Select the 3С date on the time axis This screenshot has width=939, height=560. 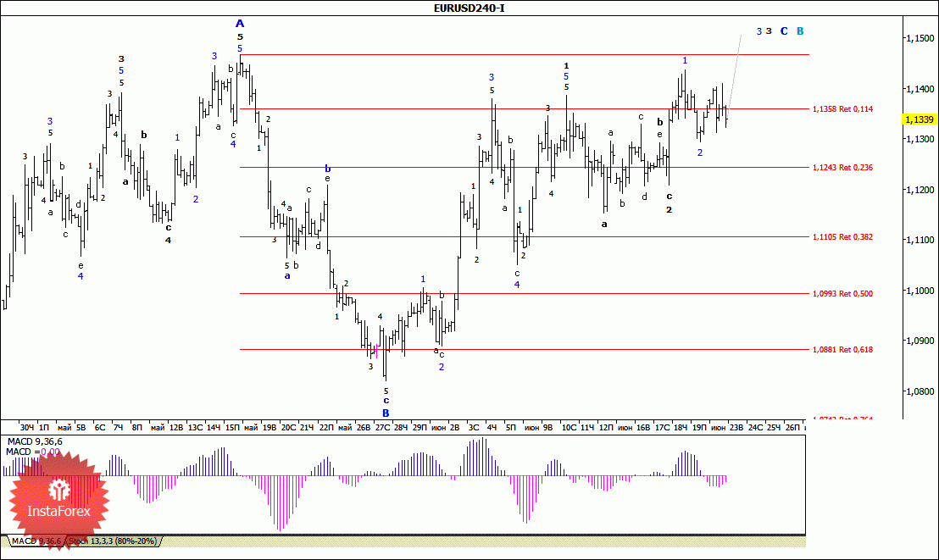pyautogui.click(x=474, y=428)
